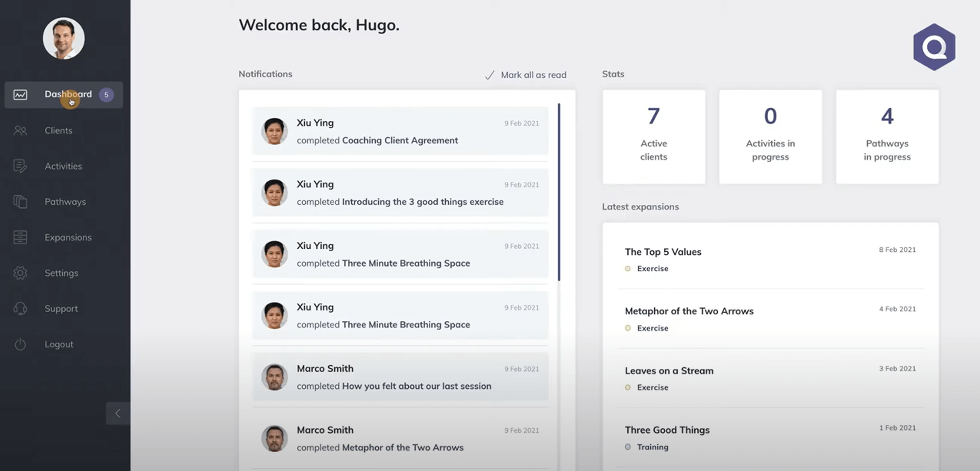Image resolution: width=980 pixels, height=471 pixels.
Task: Click the purple hexagon Q logo
Action: tap(934, 47)
